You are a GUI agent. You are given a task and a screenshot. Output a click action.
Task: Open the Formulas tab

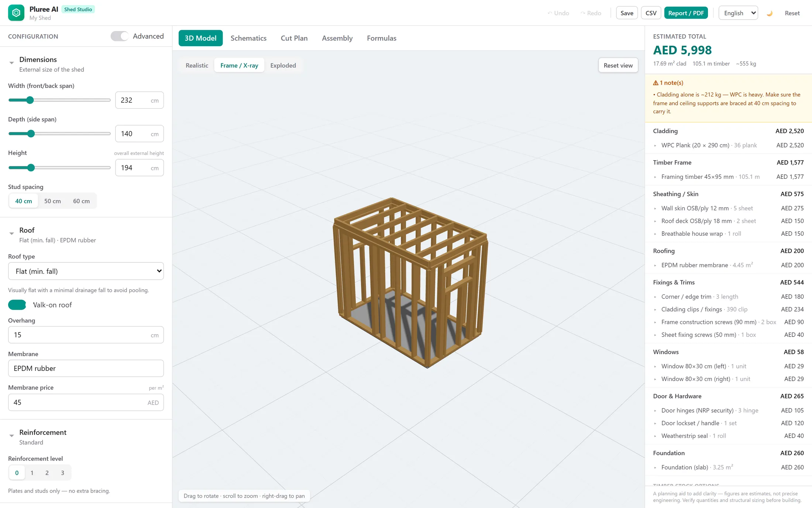tap(382, 38)
